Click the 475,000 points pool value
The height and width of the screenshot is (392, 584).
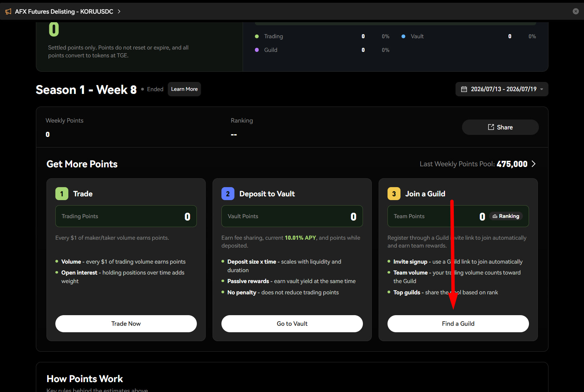tap(512, 164)
